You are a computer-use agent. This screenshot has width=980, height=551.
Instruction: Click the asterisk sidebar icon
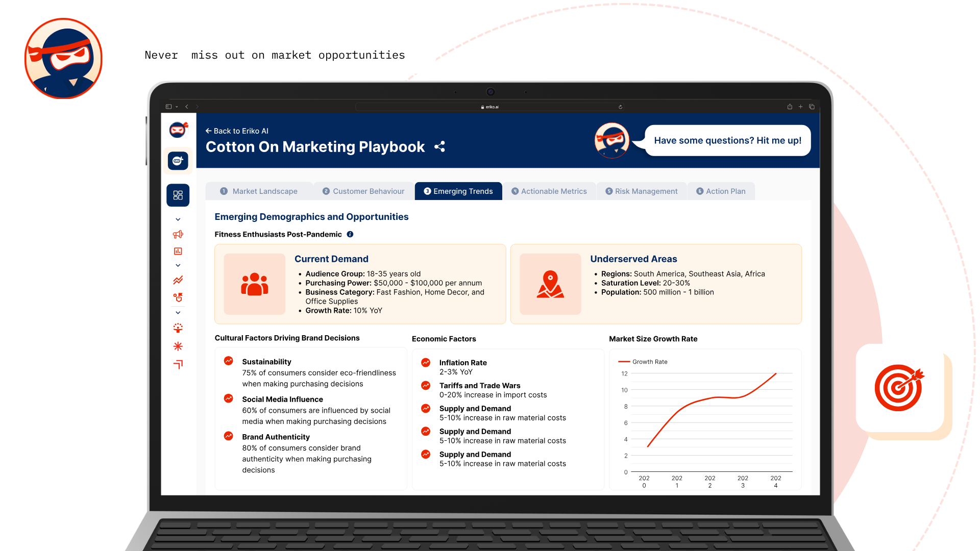(178, 346)
